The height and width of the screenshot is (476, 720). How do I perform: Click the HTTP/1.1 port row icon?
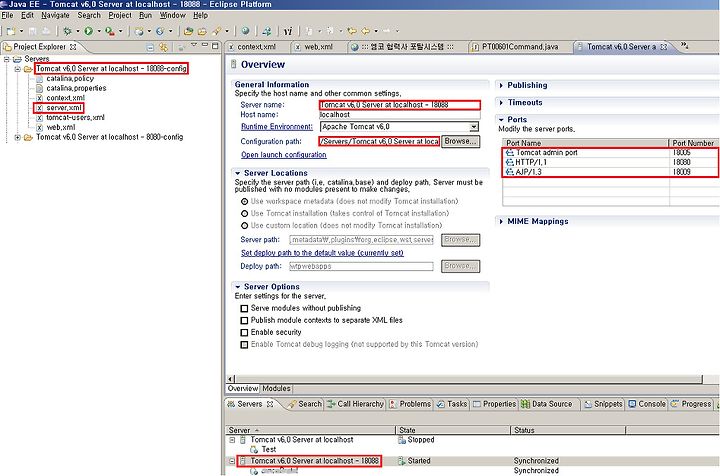(510, 162)
